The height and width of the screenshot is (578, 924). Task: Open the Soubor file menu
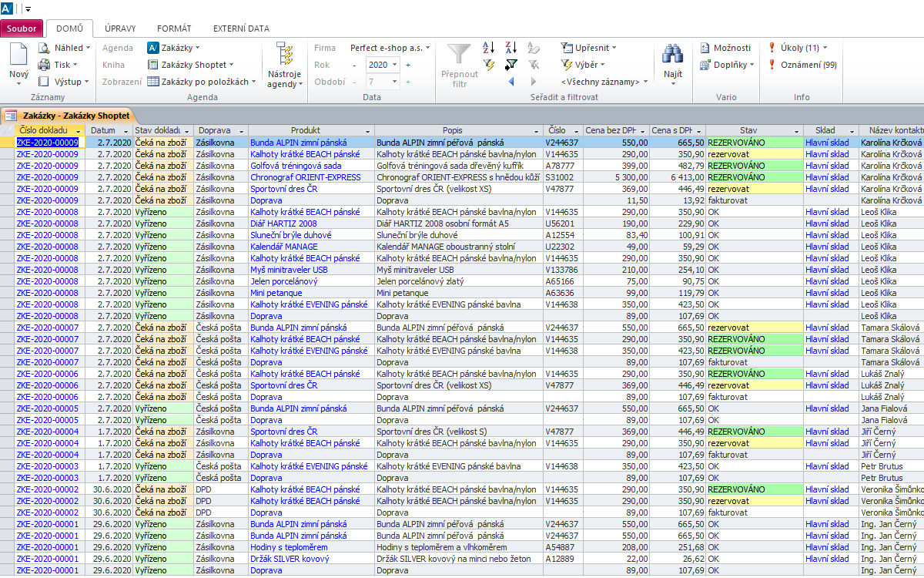pyautogui.click(x=22, y=29)
